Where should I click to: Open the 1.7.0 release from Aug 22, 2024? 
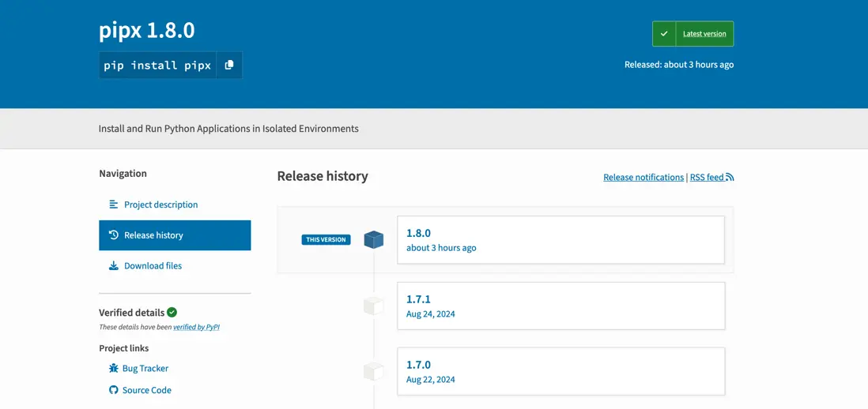point(560,371)
